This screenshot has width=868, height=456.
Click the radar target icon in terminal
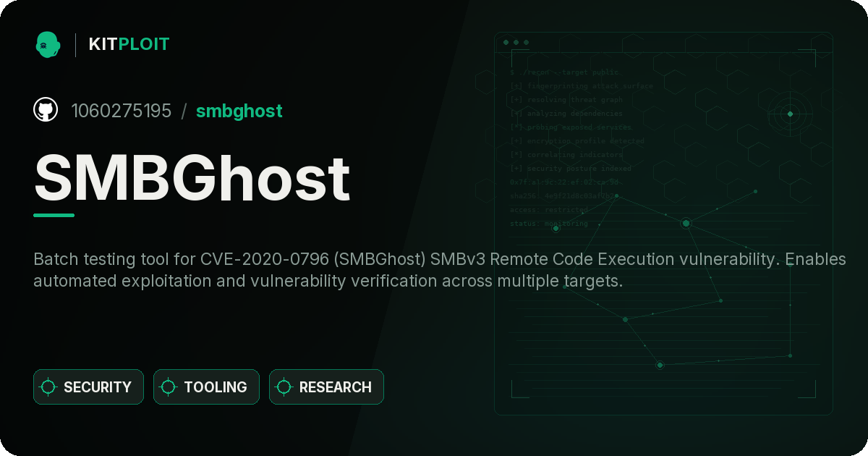[790, 114]
